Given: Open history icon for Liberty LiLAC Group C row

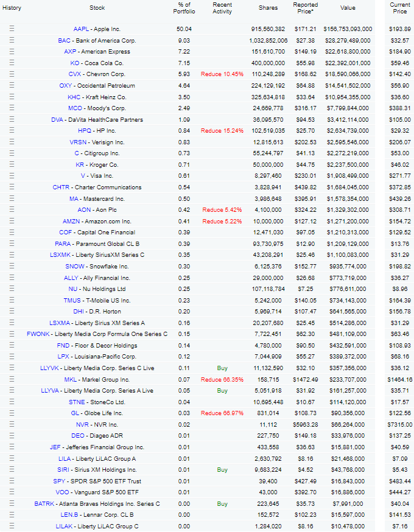Looking at the screenshot, I should (12, 527).
